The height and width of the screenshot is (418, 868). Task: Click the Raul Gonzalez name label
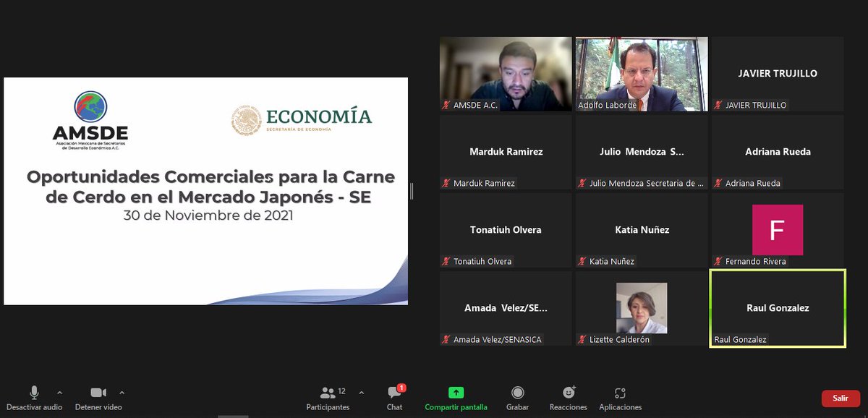(x=740, y=339)
